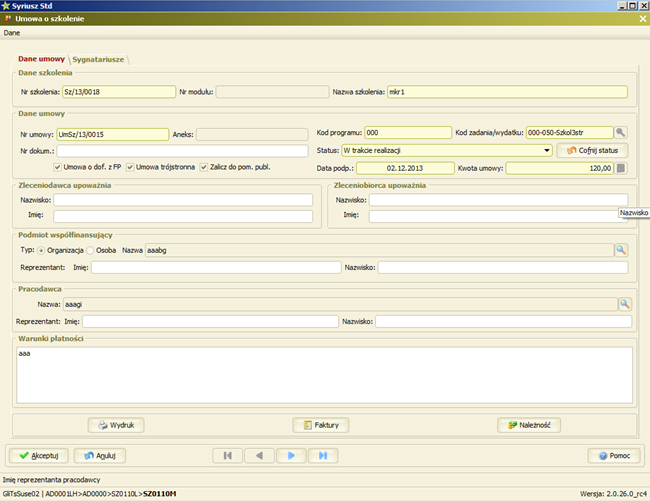This screenshot has width=650, height=501.
Task: Open the Kod zadania/wydatku lookup magnifier
Action: tap(620, 133)
